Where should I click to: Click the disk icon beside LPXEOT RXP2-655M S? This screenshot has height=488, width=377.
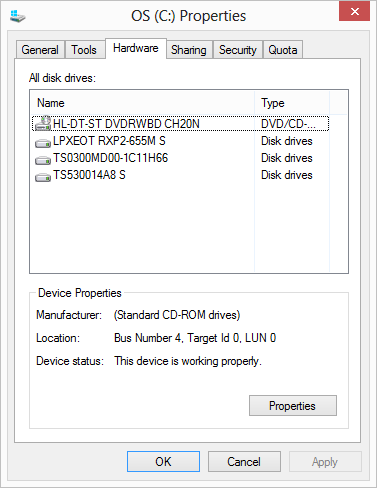(43, 143)
